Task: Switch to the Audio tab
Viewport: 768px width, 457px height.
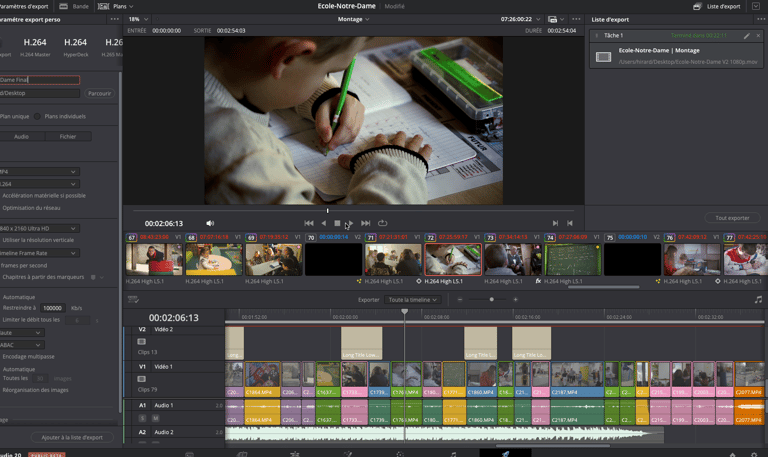Action: pyautogui.click(x=21, y=137)
